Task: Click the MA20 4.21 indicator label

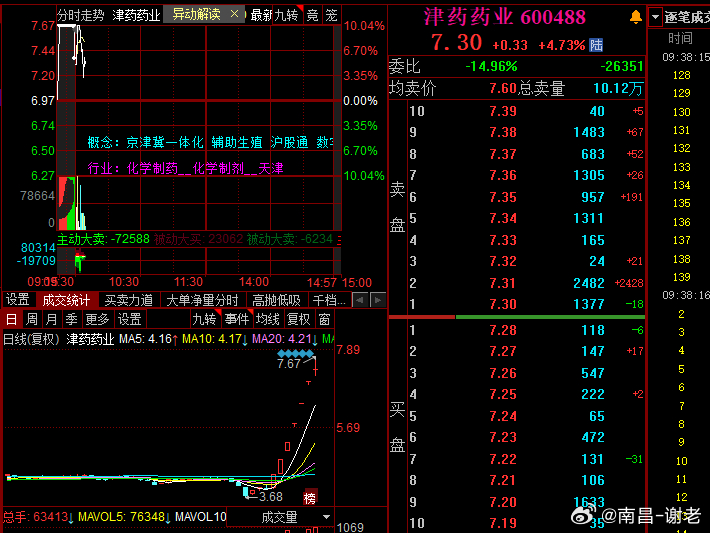Action: (x=285, y=339)
